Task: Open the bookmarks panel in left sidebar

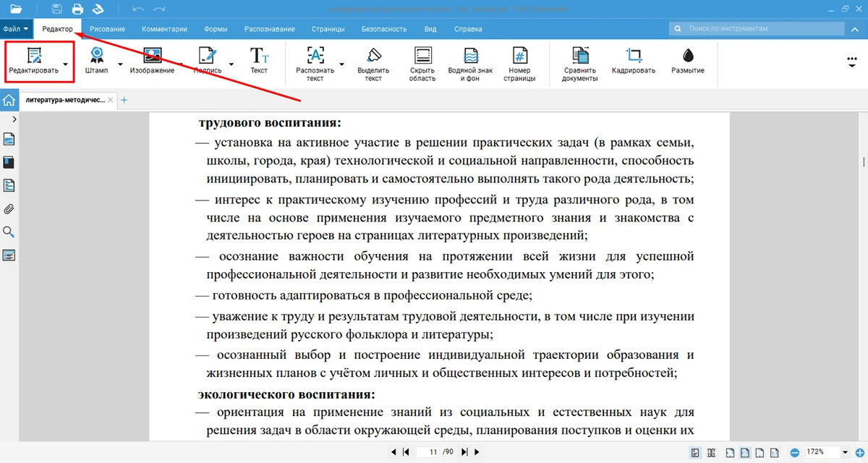Action: click(9, 162)
